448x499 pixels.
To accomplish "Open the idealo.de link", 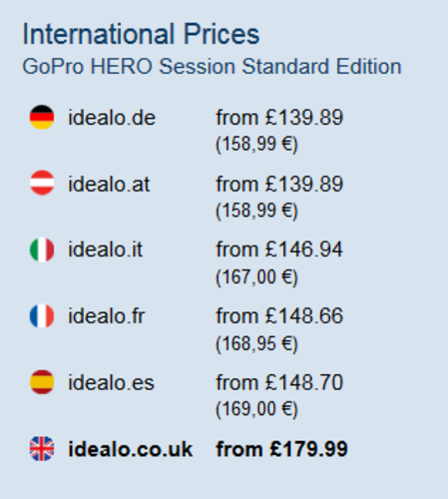I will (x=112, y=118).
